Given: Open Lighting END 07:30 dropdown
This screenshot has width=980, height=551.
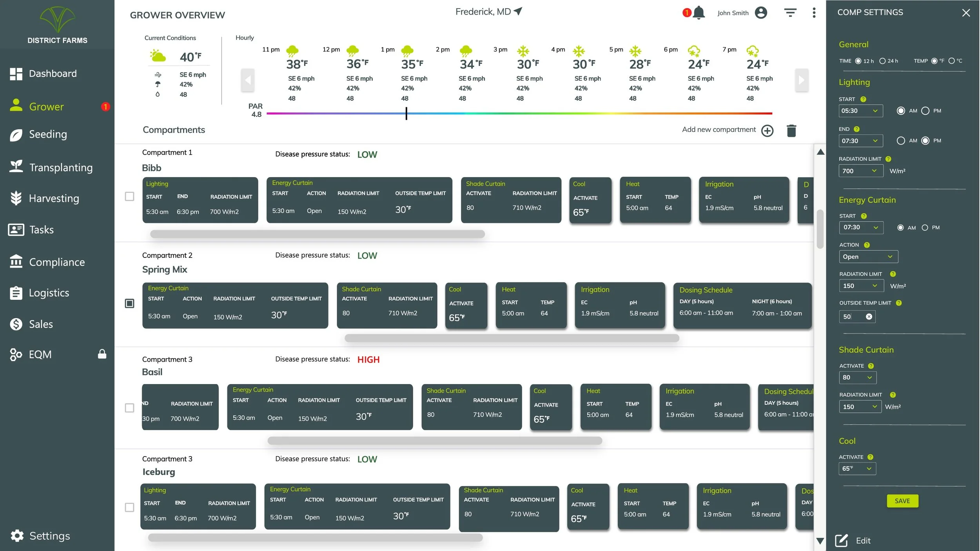Looking at the screenshot, I should pyautogui.click(x=861, y=141).
